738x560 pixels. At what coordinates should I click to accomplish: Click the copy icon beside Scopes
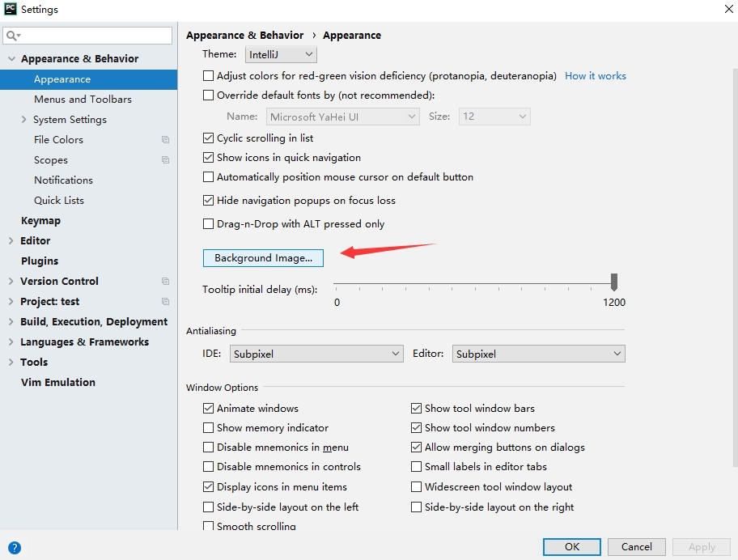click(x=165, y=160)
